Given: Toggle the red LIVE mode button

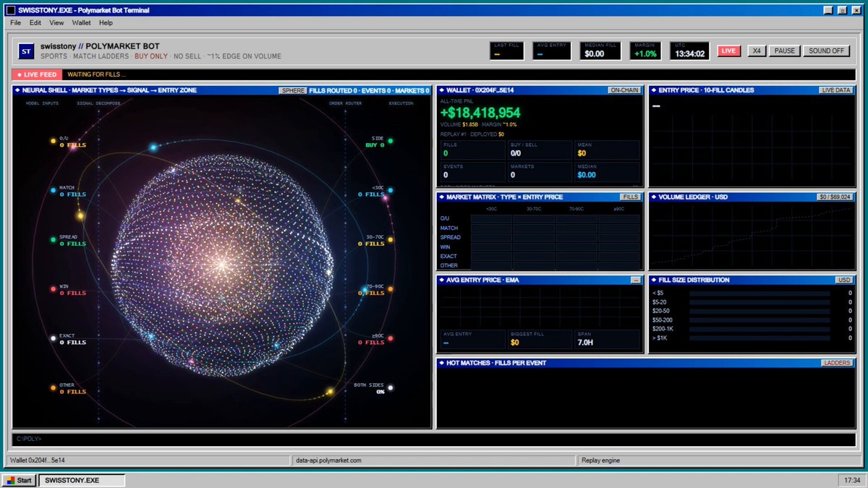Looking at the screenshot, I should [728, 51].
